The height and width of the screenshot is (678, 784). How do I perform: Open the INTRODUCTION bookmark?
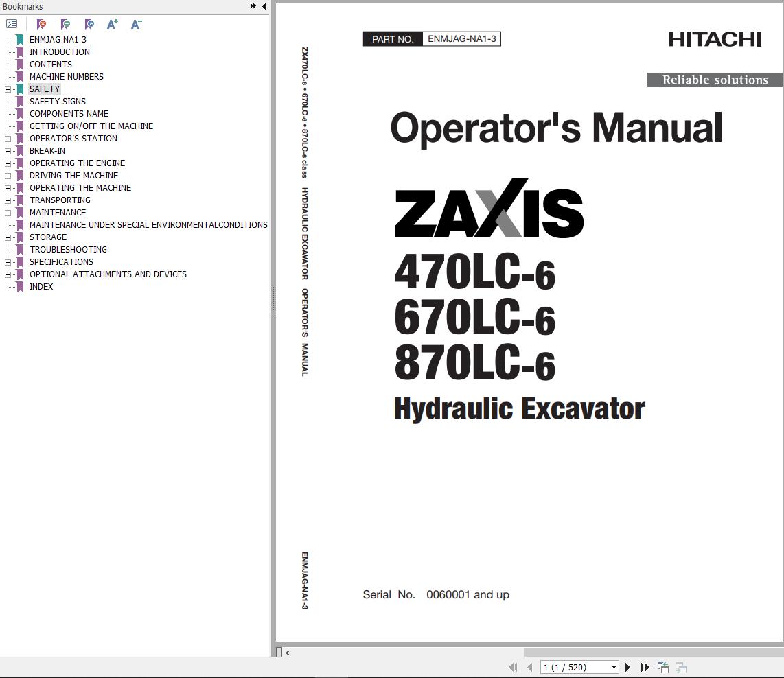click(x=60, y=52)
